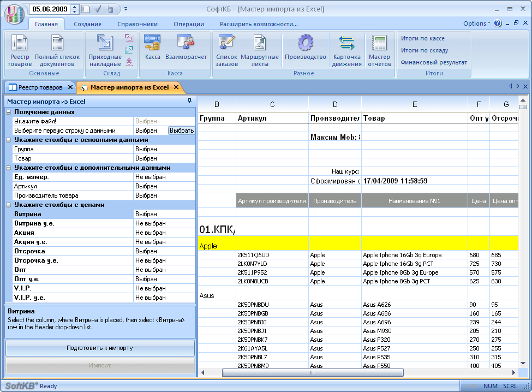The height and width of the screenshot is (392, 532).
Task: Open the Реестр товаров ribbon icon
Action: pyautogui.click(x=19, y=50)
